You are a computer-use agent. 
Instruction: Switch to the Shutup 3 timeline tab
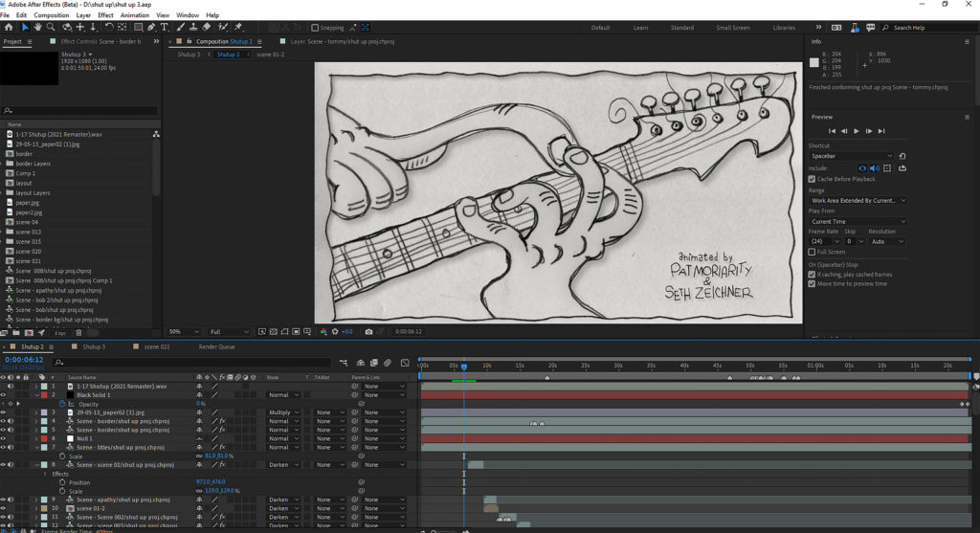click(94, 346)
